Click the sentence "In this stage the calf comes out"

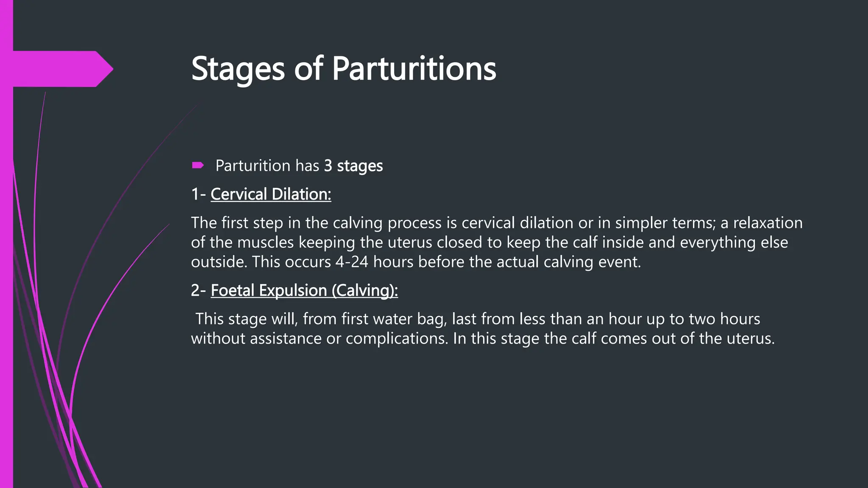pyautogui.click(x=613, y=338)
